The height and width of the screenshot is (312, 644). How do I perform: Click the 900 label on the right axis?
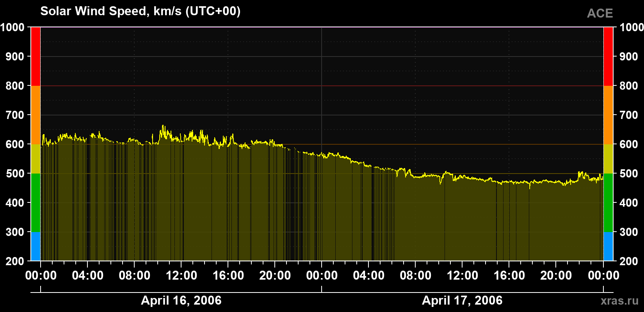pyautogui.click(x=629, y=57)
